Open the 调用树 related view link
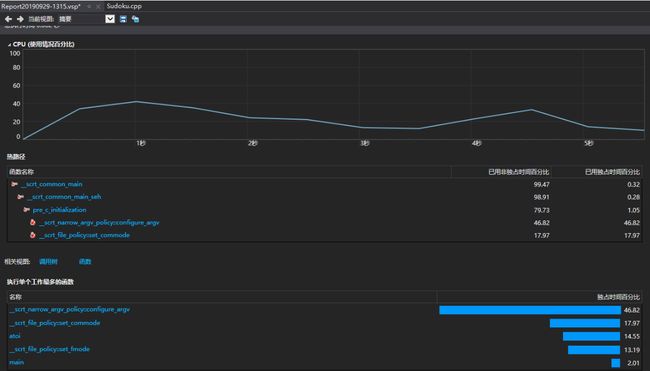The height and width of the screenshot is (371, 650). coord(49,262)
